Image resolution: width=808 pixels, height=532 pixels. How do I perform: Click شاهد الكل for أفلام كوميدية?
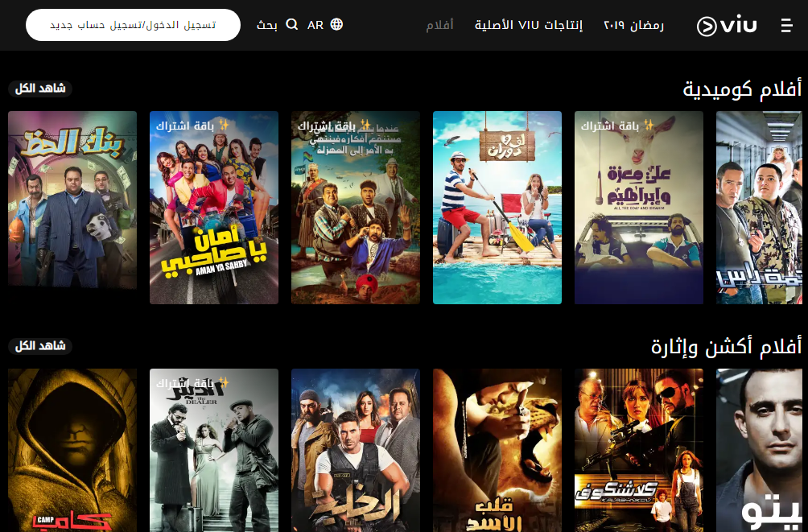pos(40,89)
